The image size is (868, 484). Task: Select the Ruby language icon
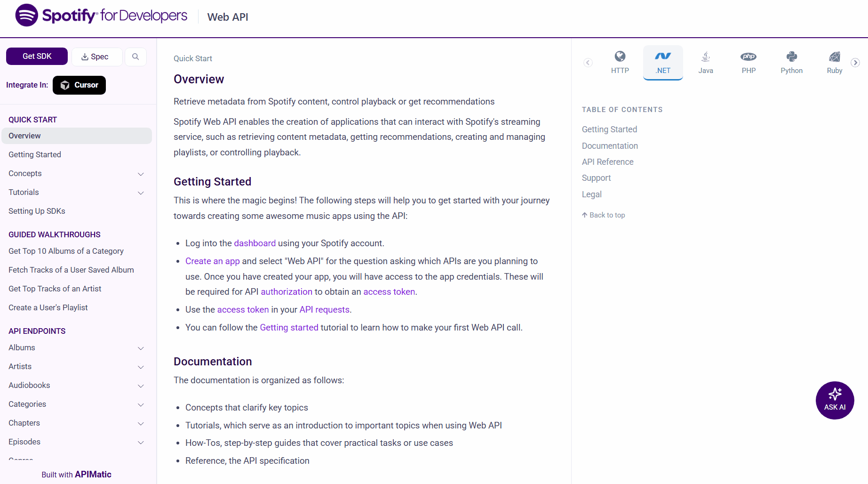click(x=834, y=62)
